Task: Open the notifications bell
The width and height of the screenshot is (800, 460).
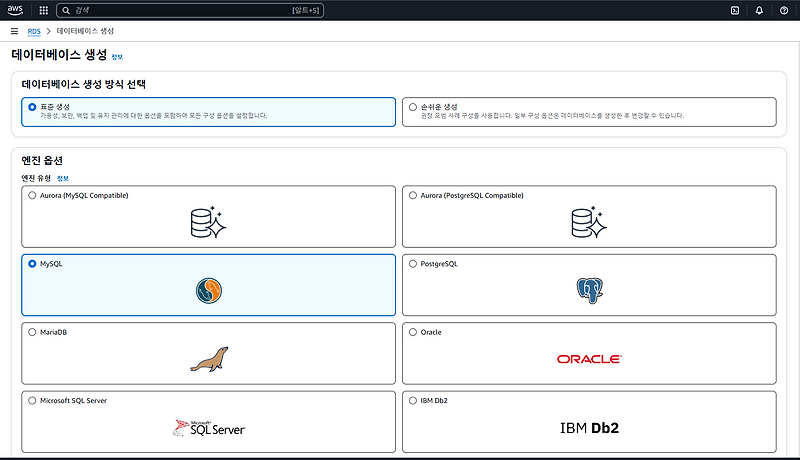Action: [x=759, y=10]
